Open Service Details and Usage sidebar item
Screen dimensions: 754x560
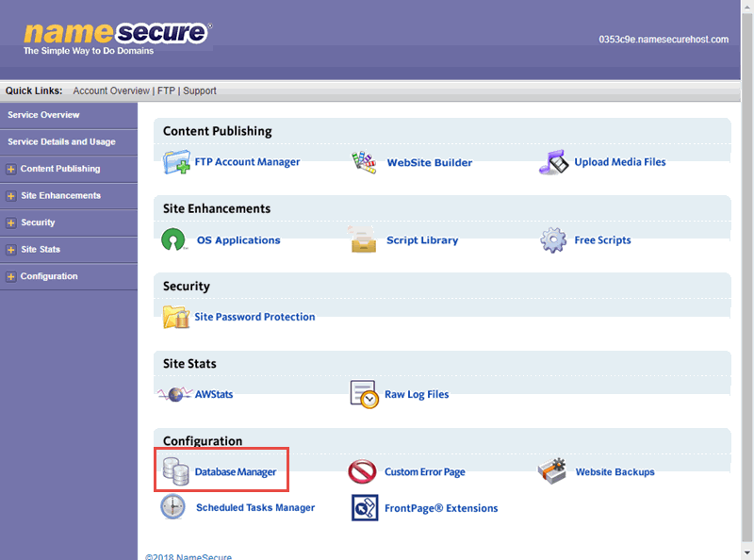click(61, 142)
